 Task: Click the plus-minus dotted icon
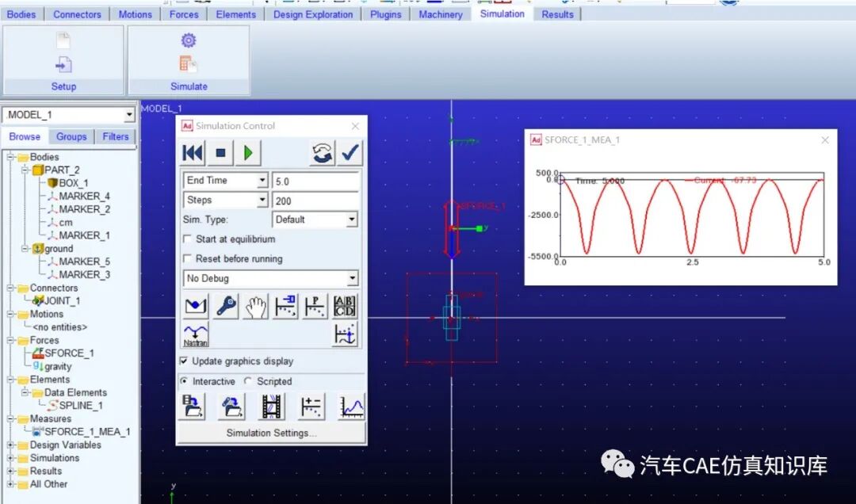tap(311, 407)
